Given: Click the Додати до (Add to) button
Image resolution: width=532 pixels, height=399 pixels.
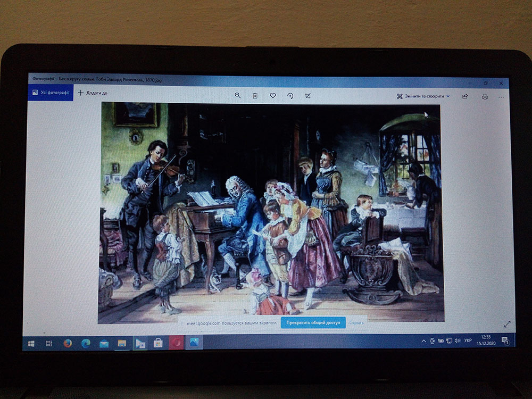Looking at the screenshot, I should (93, 93).
